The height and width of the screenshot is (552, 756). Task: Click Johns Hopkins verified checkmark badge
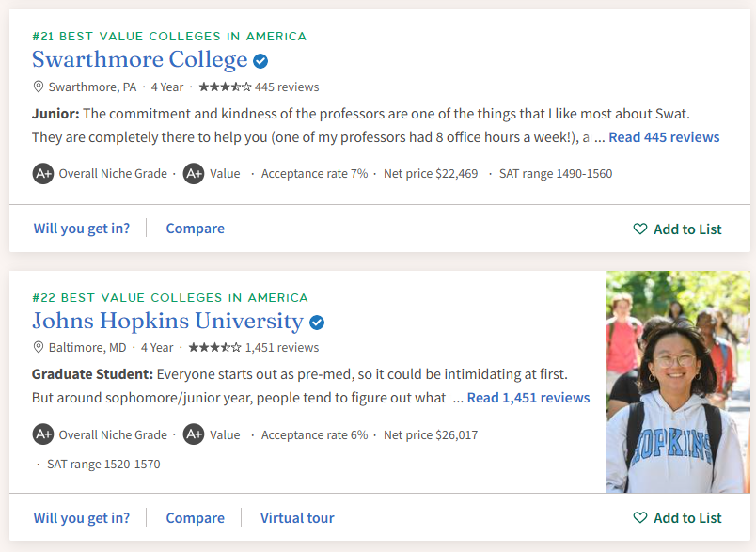point(317,323)
